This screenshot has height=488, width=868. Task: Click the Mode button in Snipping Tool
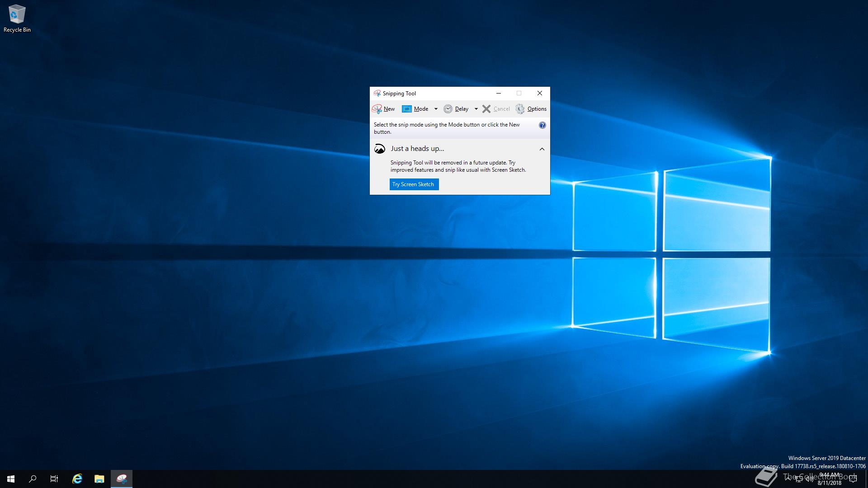click(415, 109)
